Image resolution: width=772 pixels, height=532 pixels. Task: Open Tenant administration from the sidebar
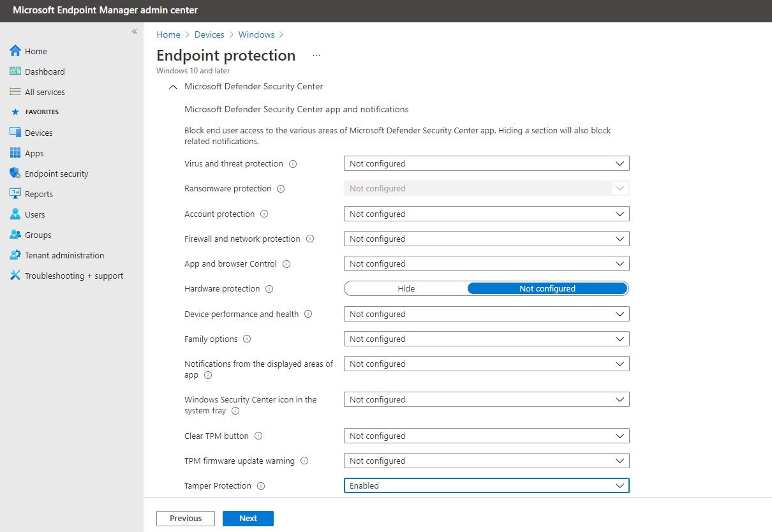pyautogui.click(x=15, y=255)
